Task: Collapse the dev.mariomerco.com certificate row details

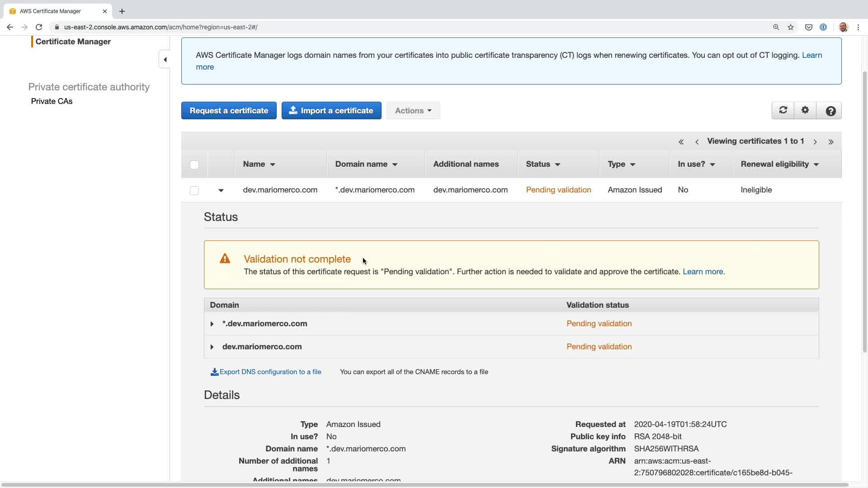Action: pyautogui.click(x=221, y=191)
